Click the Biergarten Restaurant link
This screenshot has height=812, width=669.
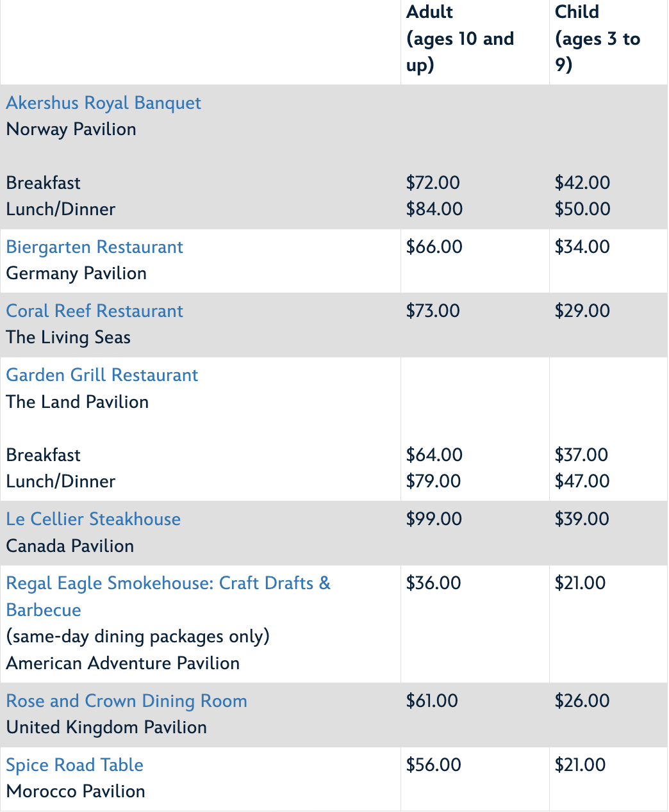coord(94,247)
